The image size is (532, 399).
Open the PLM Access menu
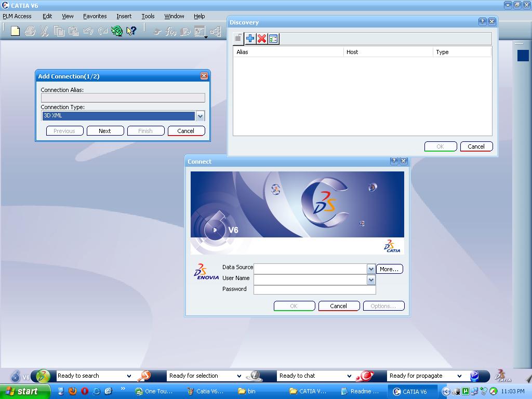coord(17,16)
